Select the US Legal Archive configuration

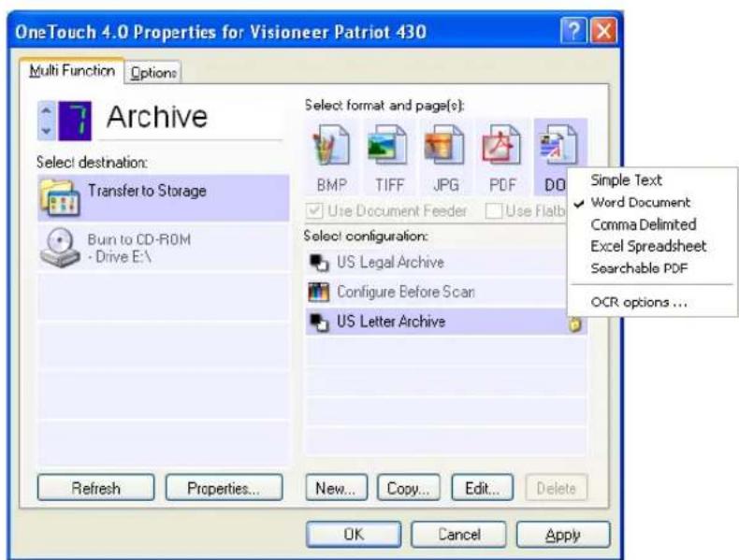436,263
